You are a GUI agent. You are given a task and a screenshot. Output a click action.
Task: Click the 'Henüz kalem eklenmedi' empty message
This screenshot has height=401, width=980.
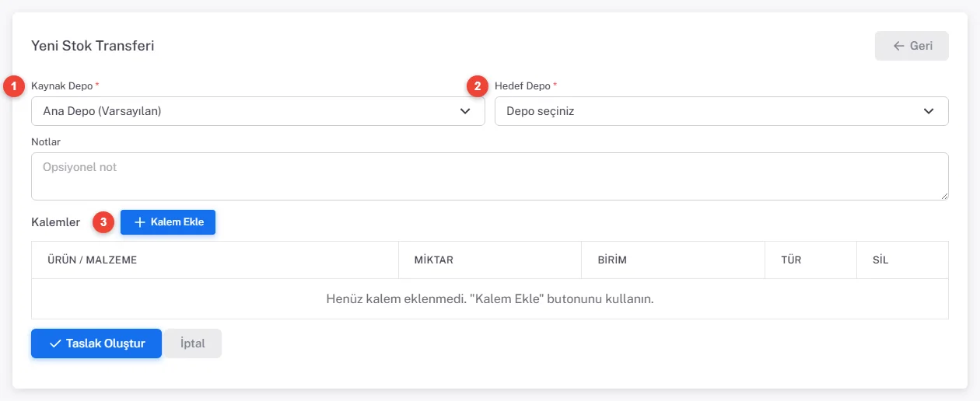click(490, 299)
